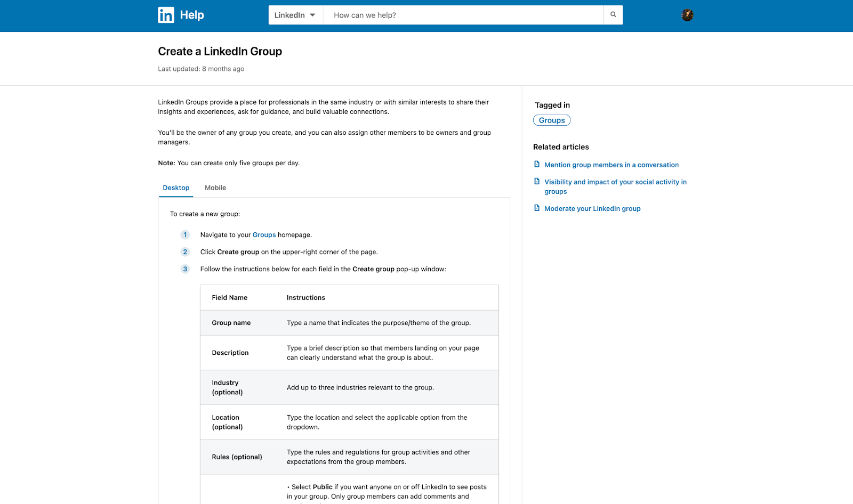Open Mention group members in a conversation article

click(611, 165)
